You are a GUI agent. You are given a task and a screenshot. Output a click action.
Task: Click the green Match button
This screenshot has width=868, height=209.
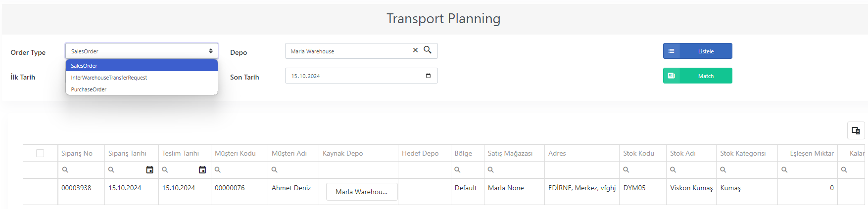click(x=698, y=76)
